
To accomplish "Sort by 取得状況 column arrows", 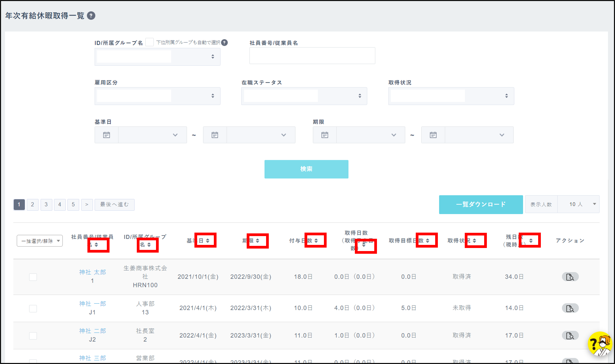I will pos(474,241).
